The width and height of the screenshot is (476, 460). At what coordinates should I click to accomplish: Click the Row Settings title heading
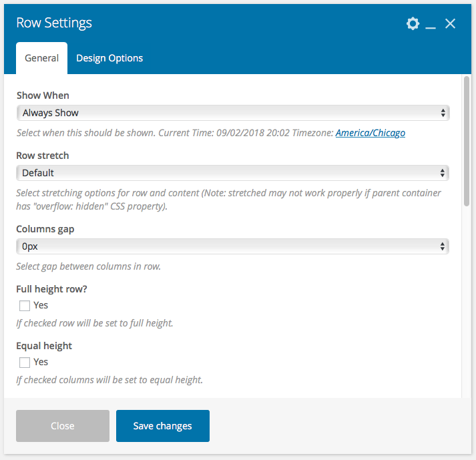54,23
